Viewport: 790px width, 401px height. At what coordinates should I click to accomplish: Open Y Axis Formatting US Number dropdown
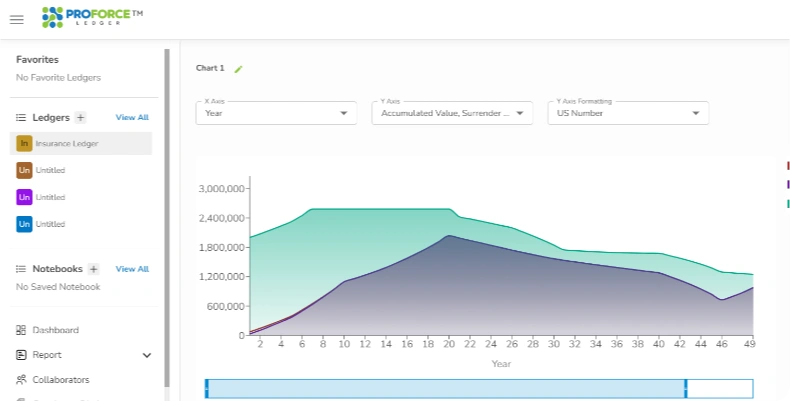pos(628,113)
